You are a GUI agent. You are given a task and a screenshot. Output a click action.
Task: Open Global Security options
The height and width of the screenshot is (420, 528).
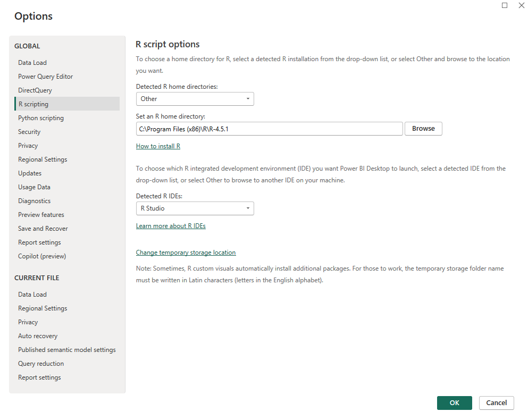(x=29, y=132)
